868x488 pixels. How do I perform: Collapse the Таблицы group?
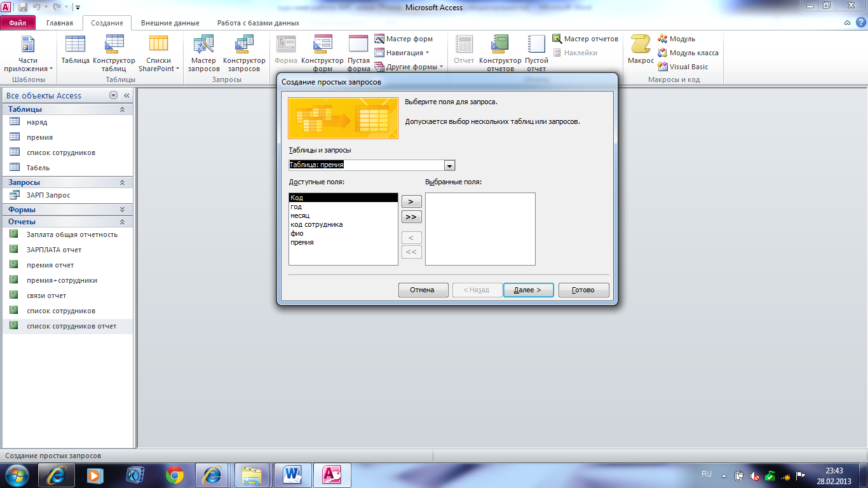click(123, 109)
